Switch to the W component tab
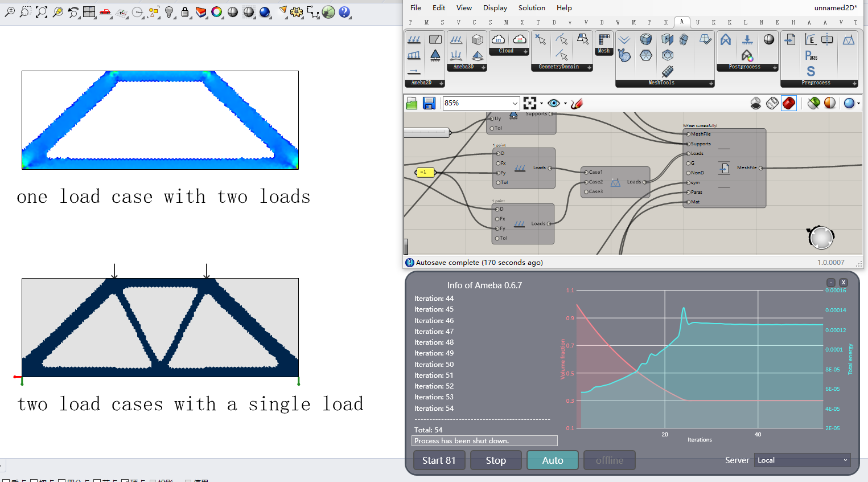Screen dimensions: 868x482 click(x=618, y=22)
